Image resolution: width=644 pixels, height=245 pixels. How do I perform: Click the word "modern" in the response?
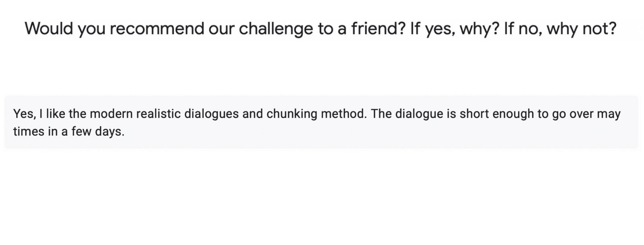tap(111, 114)
